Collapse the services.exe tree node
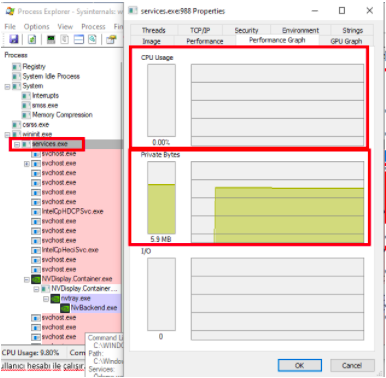Image resolution: width=386 pixels, height=378 pixels. point(17,144)
